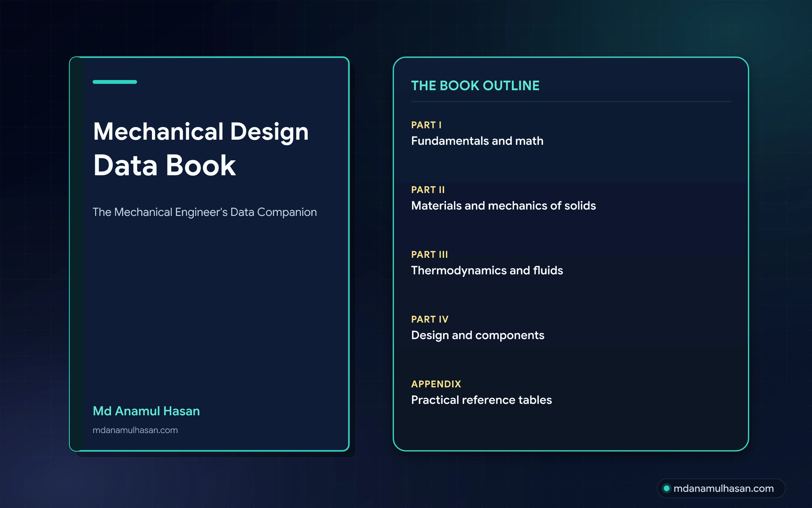812x508 pixels.
Task: Select the 'PART III' label
Action: 429,255
